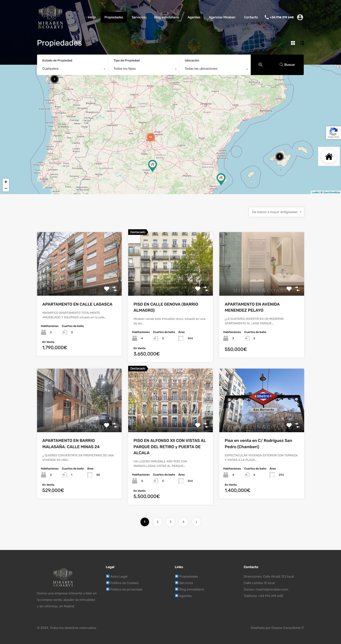Go to results page 3
This screenshot has height=644, width=341.
170,522
